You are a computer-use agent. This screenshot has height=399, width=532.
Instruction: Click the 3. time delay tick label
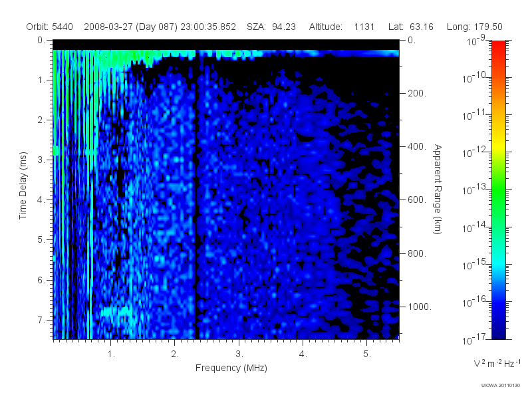[x=41, y=160]
